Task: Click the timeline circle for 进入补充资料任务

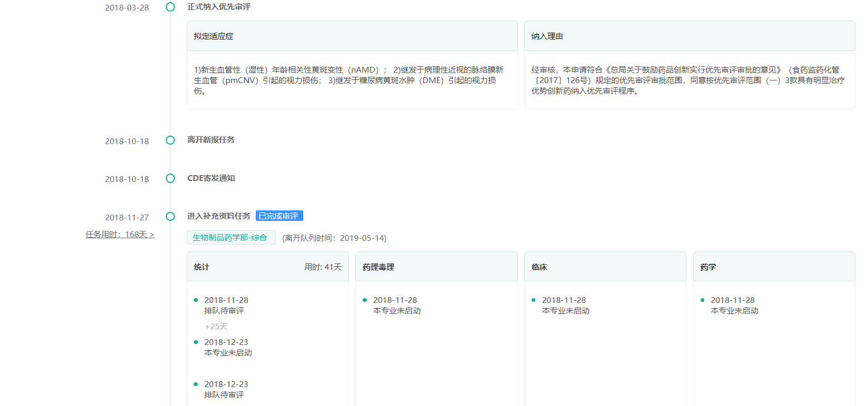Action: click(170, 216)
